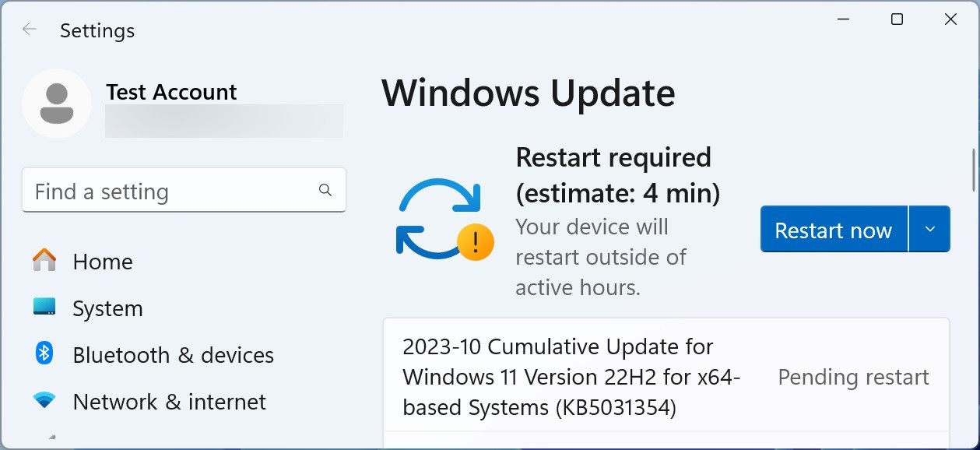
Task: Click inside the Find a setting field
Action: click(156, 190)
